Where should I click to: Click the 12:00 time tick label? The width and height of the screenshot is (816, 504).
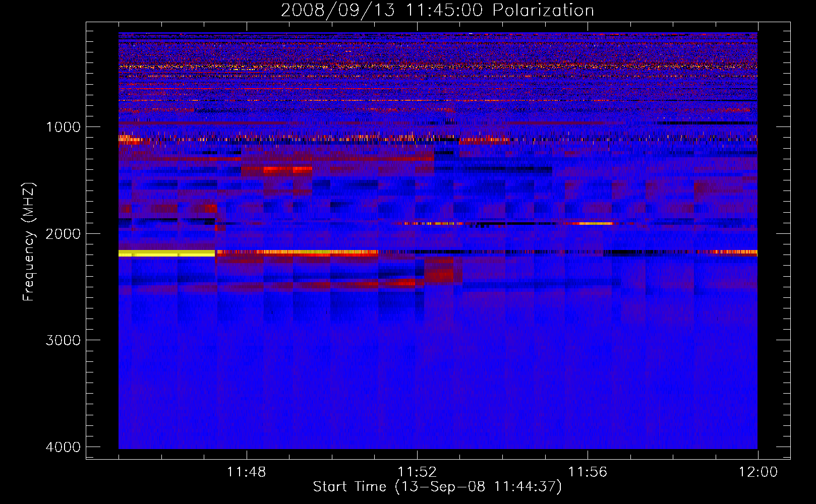pos(758,472)
